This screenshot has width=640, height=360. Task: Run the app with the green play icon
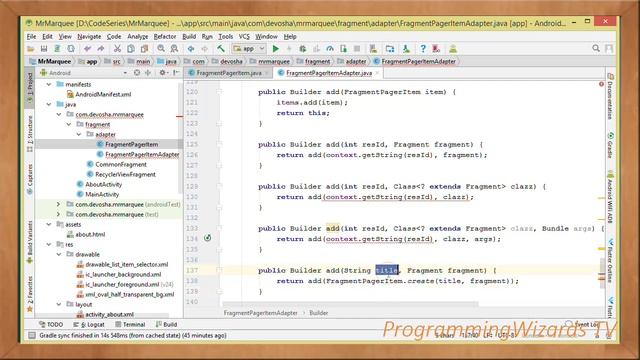(276, 49)
